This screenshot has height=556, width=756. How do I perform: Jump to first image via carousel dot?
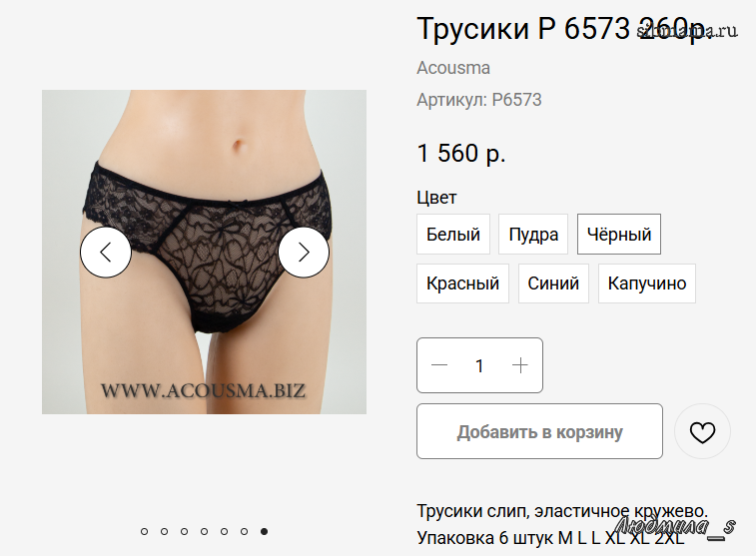(144, 531)
